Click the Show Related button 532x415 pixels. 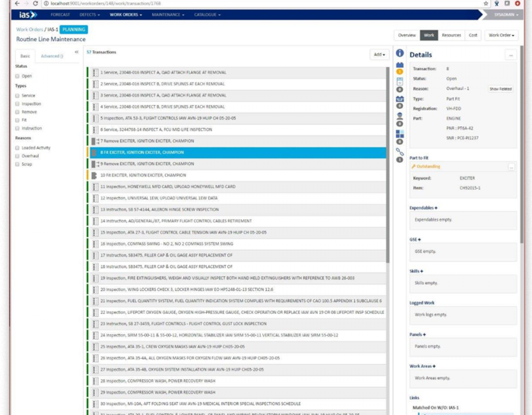point(500,89)
